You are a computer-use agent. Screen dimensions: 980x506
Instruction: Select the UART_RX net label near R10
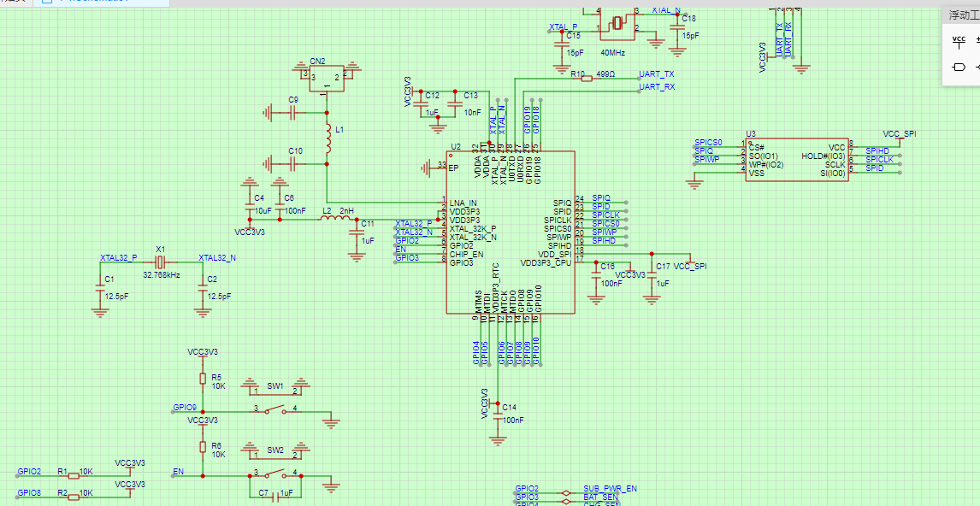point(657,87)
